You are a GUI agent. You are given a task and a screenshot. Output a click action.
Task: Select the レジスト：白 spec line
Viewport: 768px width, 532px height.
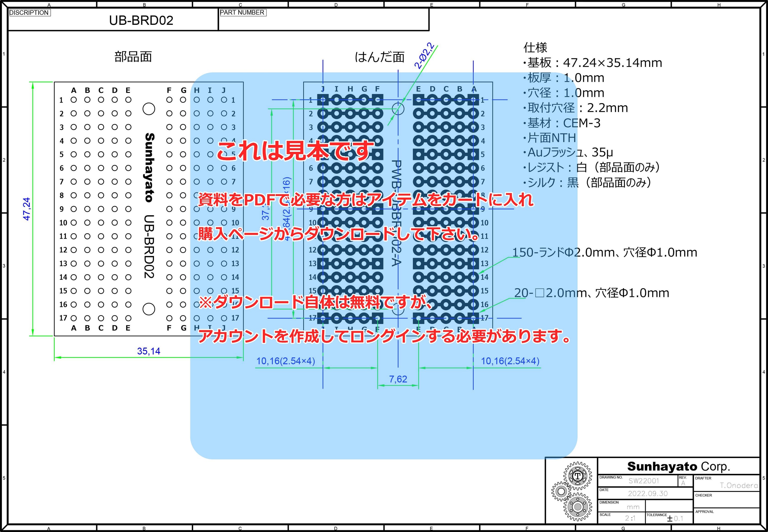click(592, 167)
